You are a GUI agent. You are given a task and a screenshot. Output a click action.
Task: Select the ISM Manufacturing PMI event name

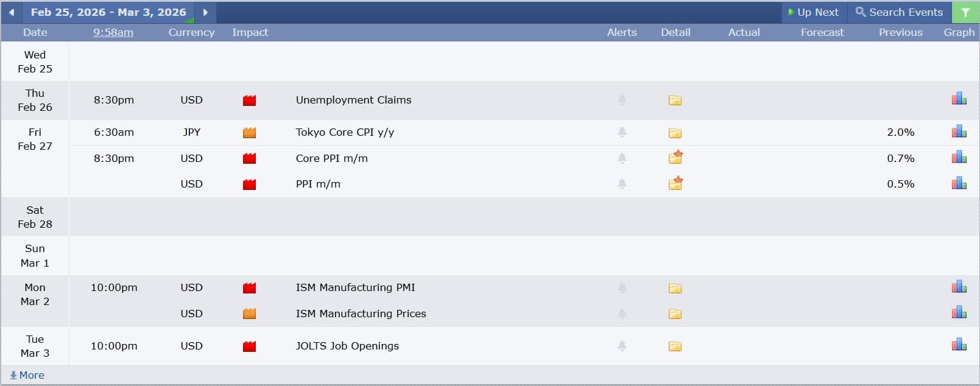(x=355, y=287)
